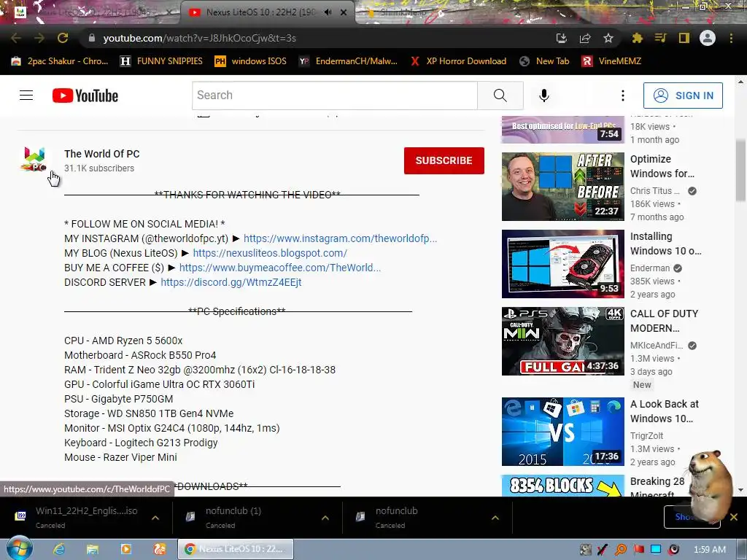
Task: Open the buymeacoffee link
Action: coord(280,268)
